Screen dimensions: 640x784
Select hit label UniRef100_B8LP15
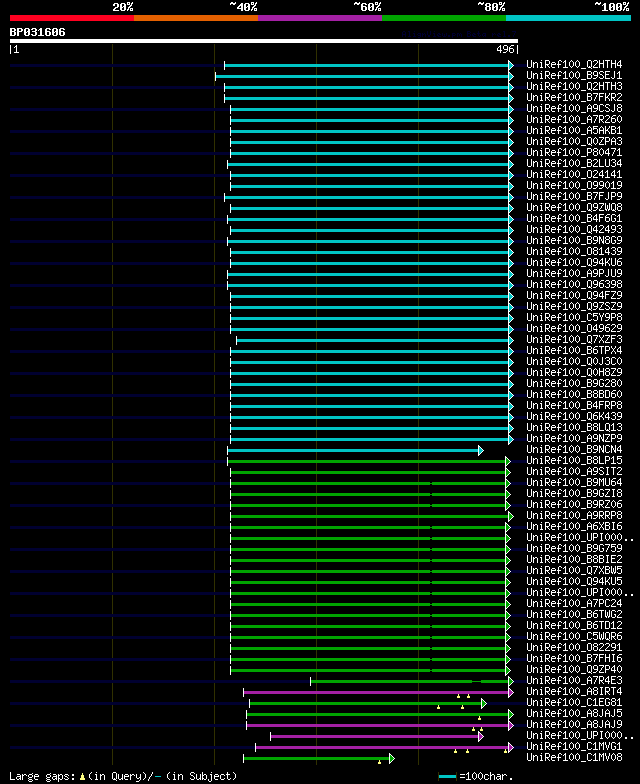pos(574,460)
